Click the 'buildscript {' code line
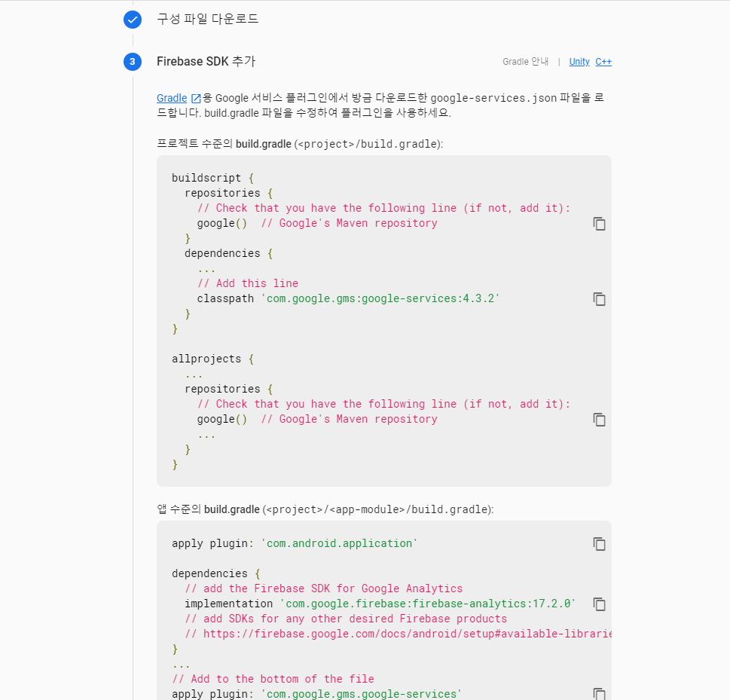The width and height of the screenshot is (730, 700). click(212, 178)
